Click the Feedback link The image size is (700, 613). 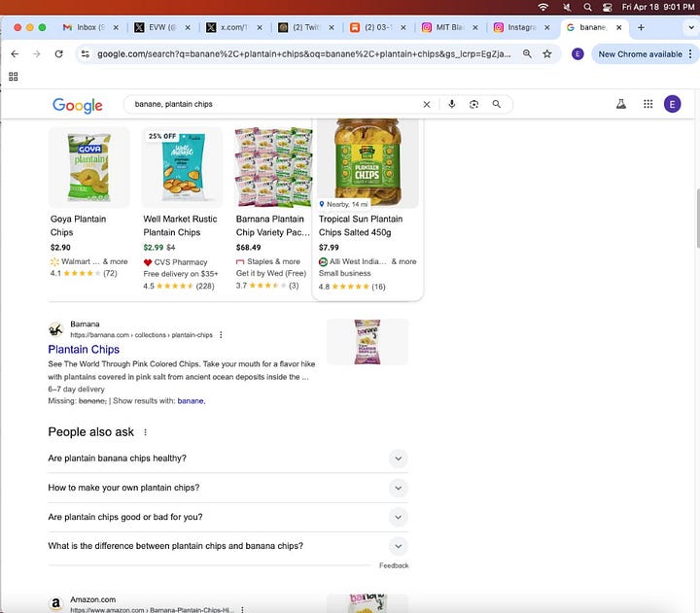[x=394, y=565]
